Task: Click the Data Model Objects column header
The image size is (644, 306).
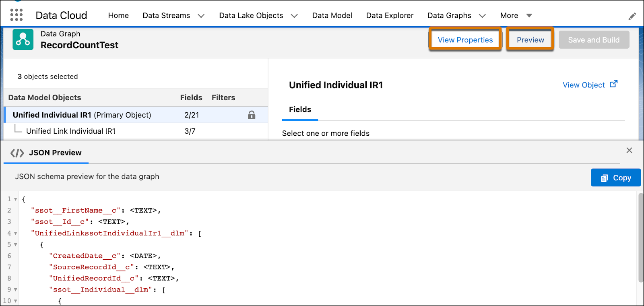Action: (x=45, y=97)
